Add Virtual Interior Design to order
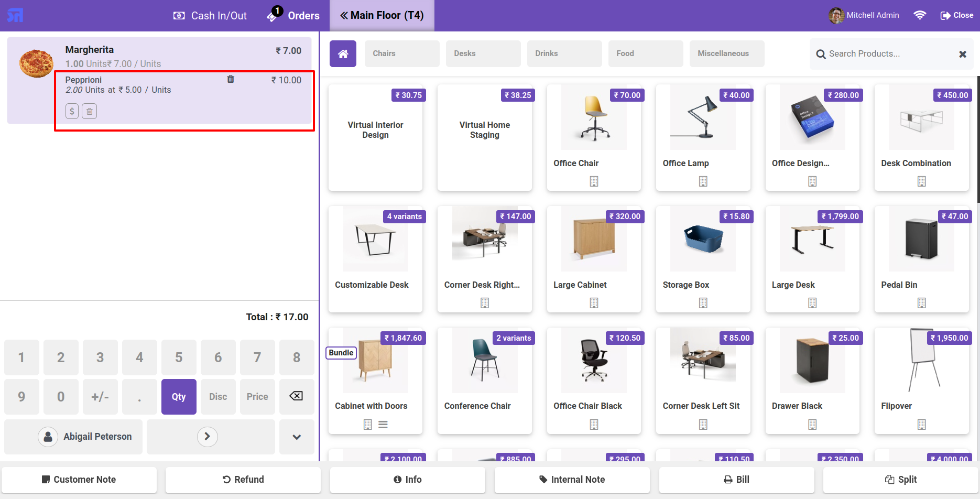Screen dimensions: 980x499 (x=375, y=137)
